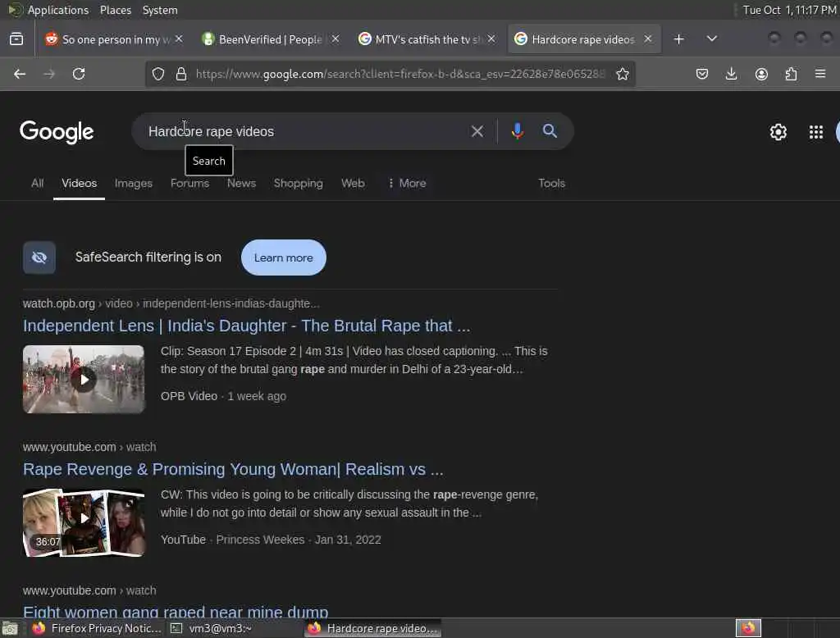Select the Shopping results filter
Viewport: 840px width, 638px height.
click(x=299, y=183)
